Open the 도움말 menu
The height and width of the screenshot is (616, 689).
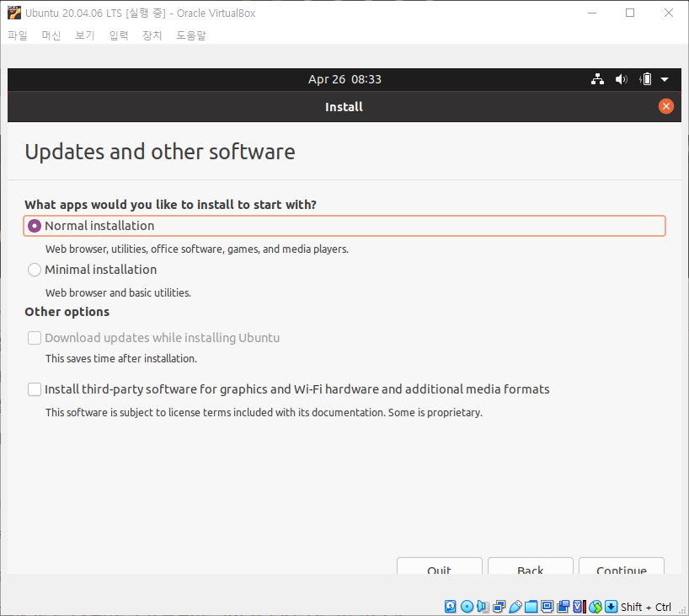[x=191, y=35]
